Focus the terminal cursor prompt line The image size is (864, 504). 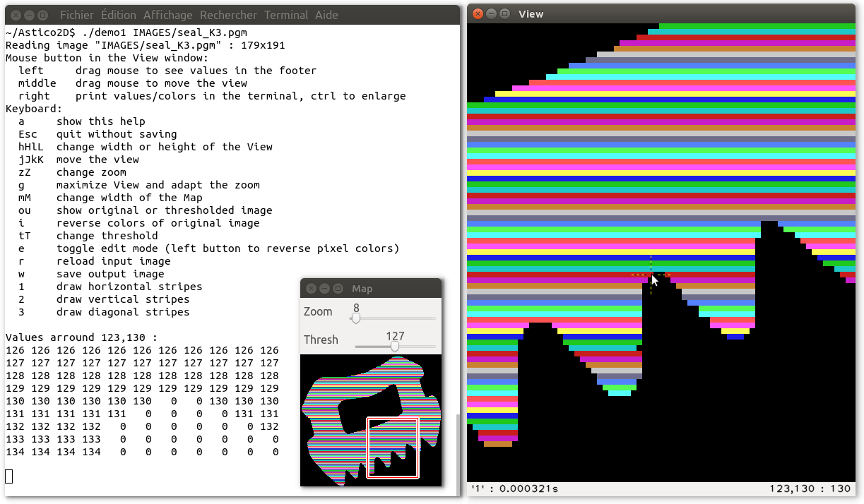(9, 476)
